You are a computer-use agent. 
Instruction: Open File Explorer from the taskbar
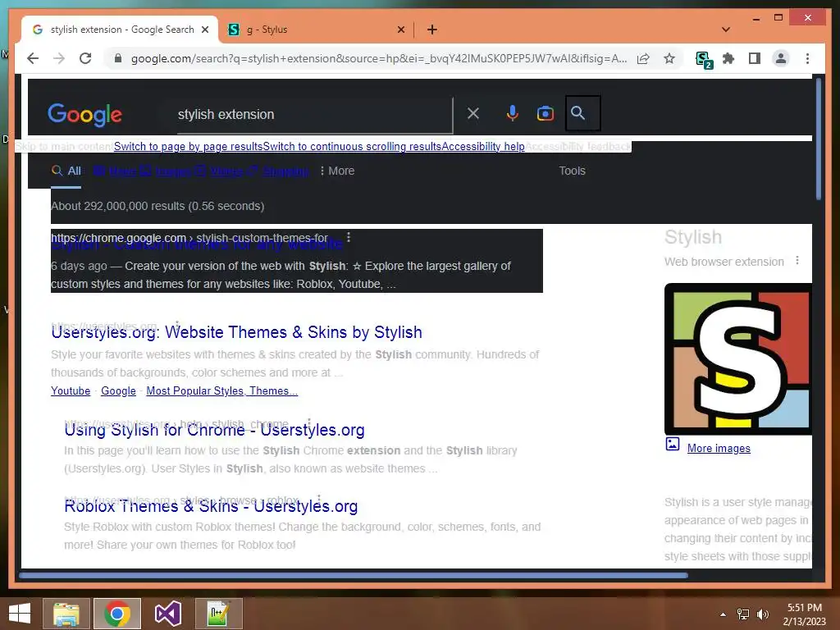[x=66, y=614]
